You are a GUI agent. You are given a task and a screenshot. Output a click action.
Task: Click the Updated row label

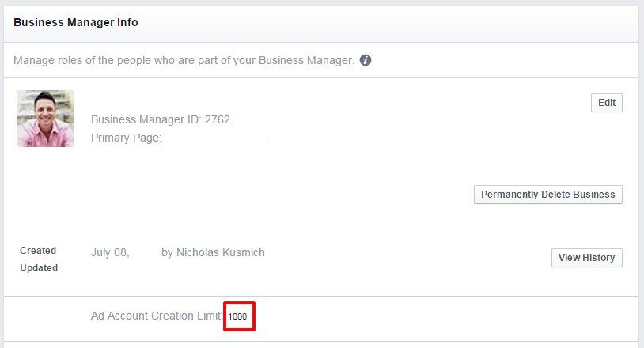coord(39,268)
